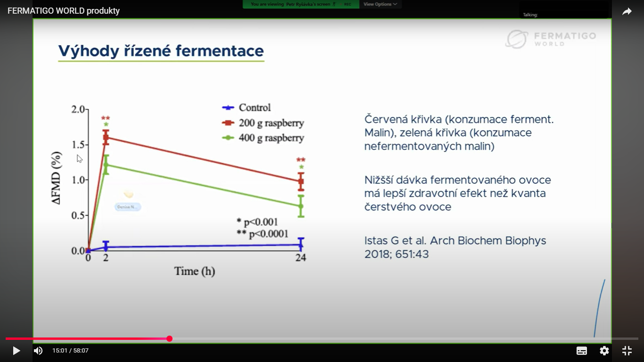The image size is (644, 362).
Task: Click the 15:01 / 58:07 time display
Action: tap(70, 351)
